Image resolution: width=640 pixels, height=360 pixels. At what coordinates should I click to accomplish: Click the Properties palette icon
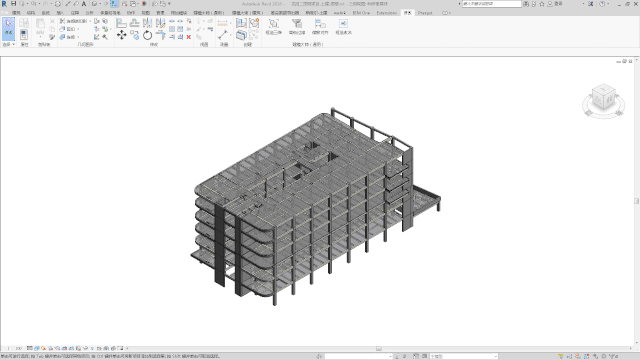(24, 34)
